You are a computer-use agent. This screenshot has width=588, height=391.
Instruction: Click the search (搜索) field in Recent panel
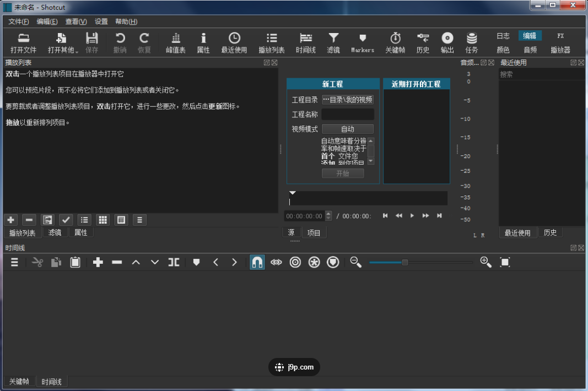tap(541, 74)
